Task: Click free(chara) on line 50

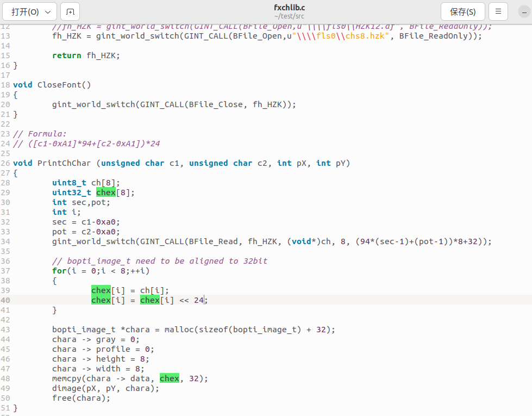Action: (81, 398)
